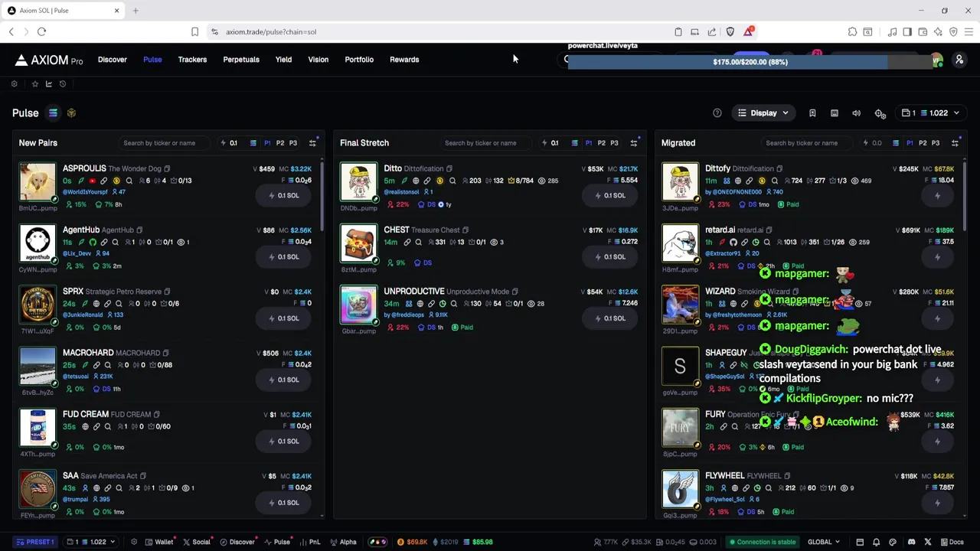Select P2 preset in Final Stretch column
Image resolution: width=980 pixels, height=551 pixels.
click(602, 143)
